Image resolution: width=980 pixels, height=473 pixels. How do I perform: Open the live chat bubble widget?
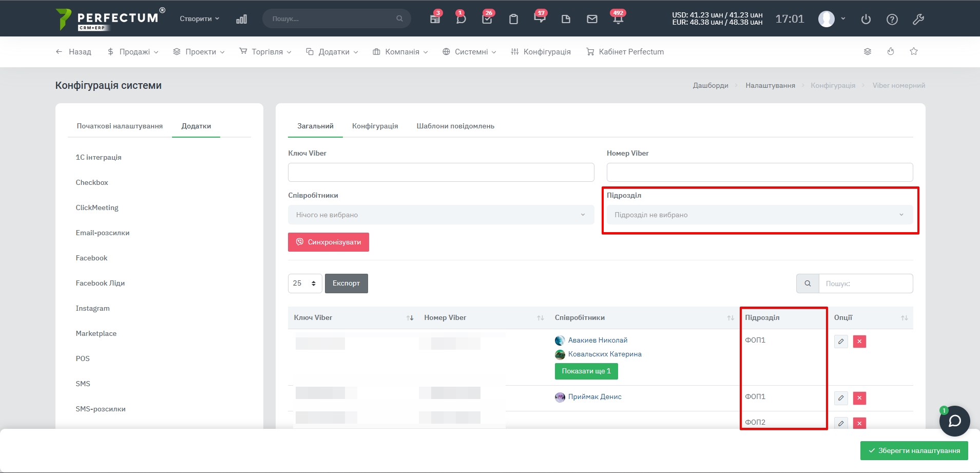coord(954,421)
